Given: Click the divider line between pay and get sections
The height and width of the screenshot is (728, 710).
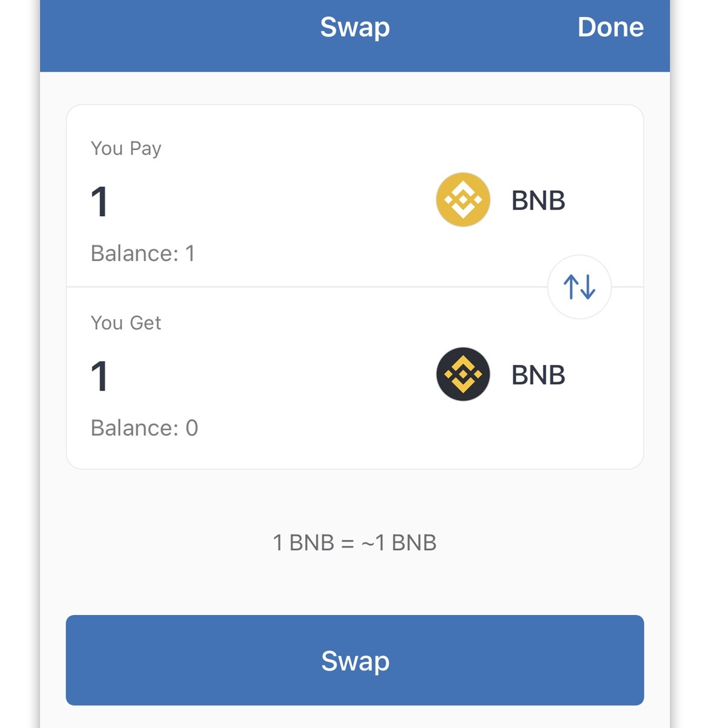Looking at the screenshot, I should coord(303,287).
